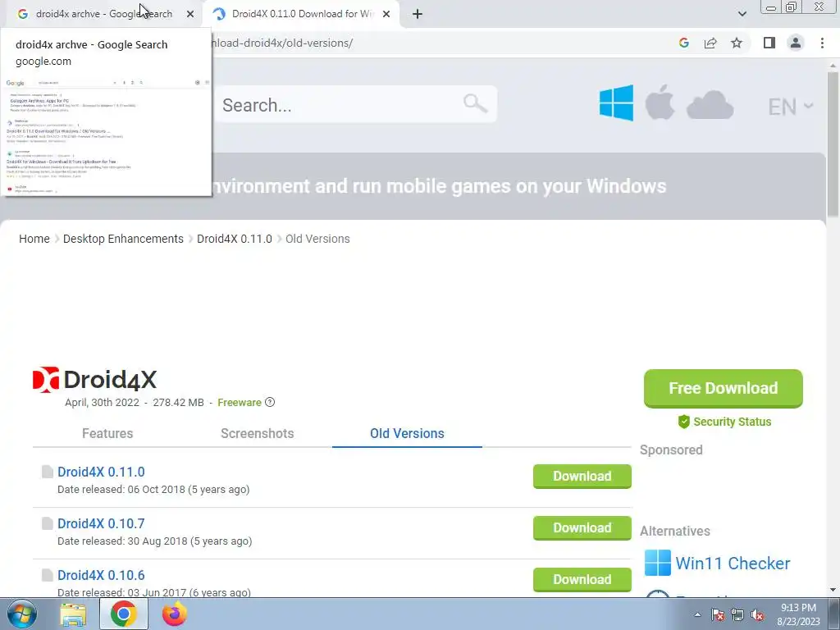Open the Security Status link
The image size is (840, 630).
[733, 422]
